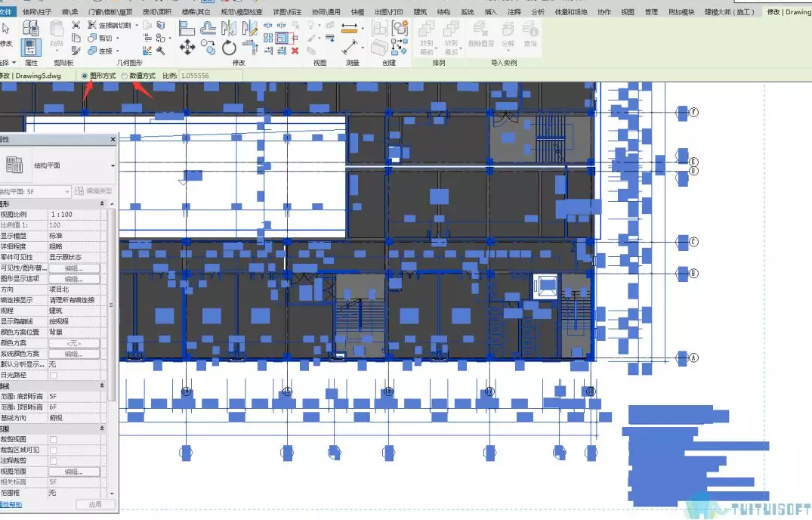Select the 数值方式 radio button

(x=125, y=76)
